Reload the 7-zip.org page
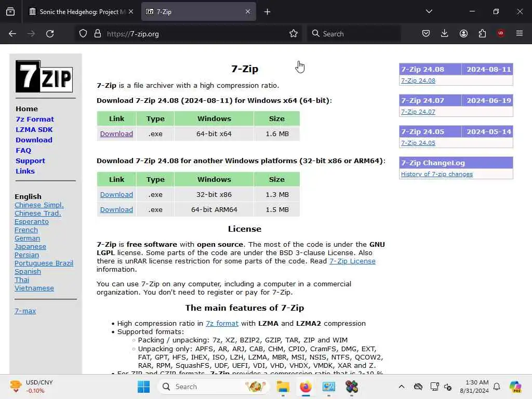 tap(50, 34)
